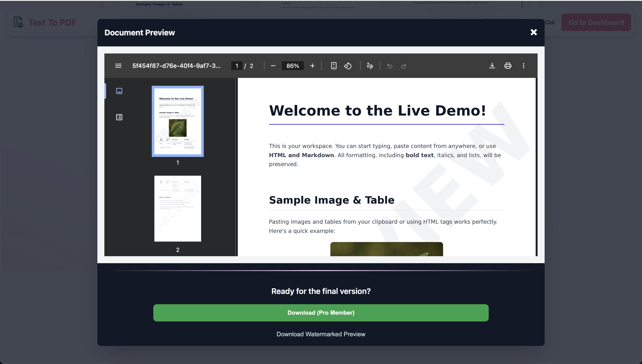Viewport: 642px width, 364px height.
Task: Download the PDF from viewer toolbar
Action: (x=492, y=66)
